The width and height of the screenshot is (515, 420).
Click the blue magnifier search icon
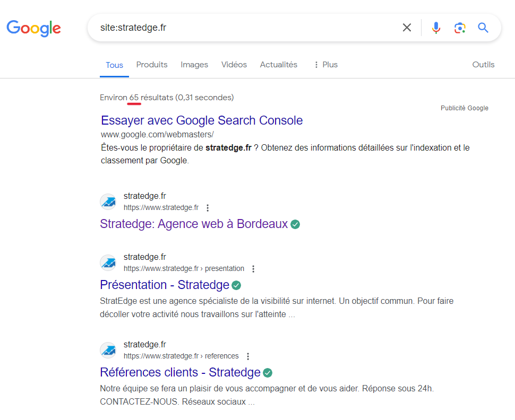483,28
